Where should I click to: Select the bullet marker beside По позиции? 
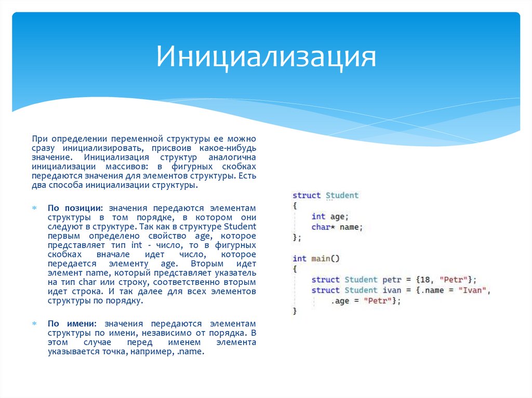pyautogui.click(x=34, y=209)
